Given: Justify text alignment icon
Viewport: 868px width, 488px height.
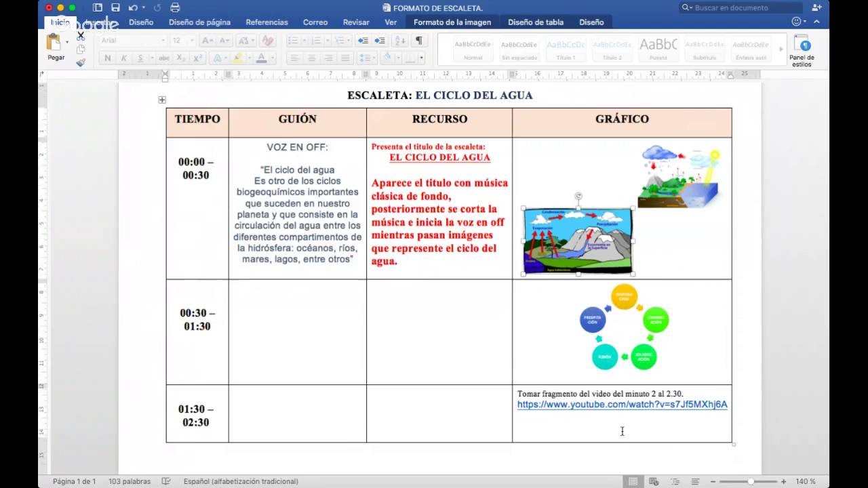Looking at the screenshot, I should click(346, 58).
